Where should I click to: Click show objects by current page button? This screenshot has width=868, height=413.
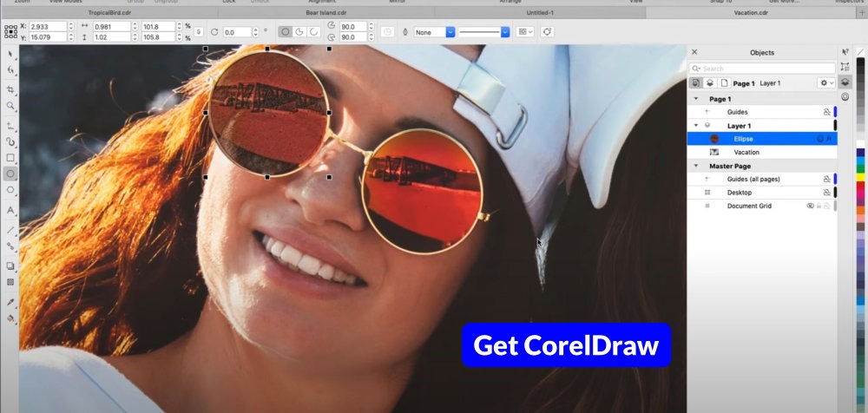(695, 83)
